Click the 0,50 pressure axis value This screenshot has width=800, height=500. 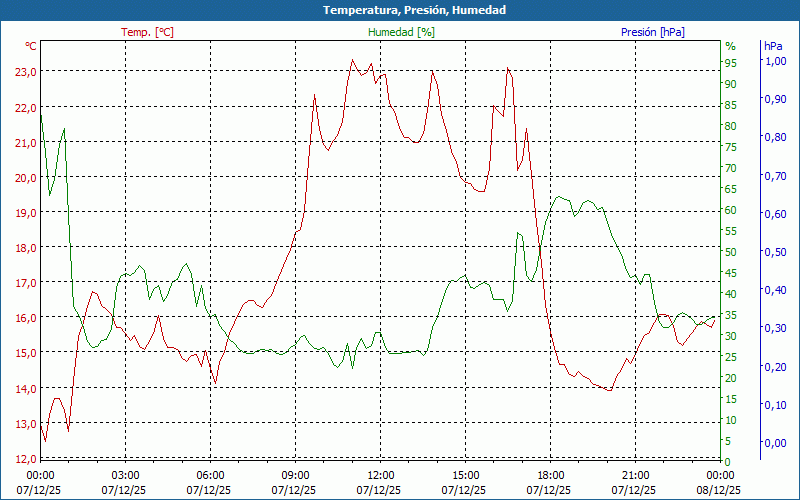point(775,252)
